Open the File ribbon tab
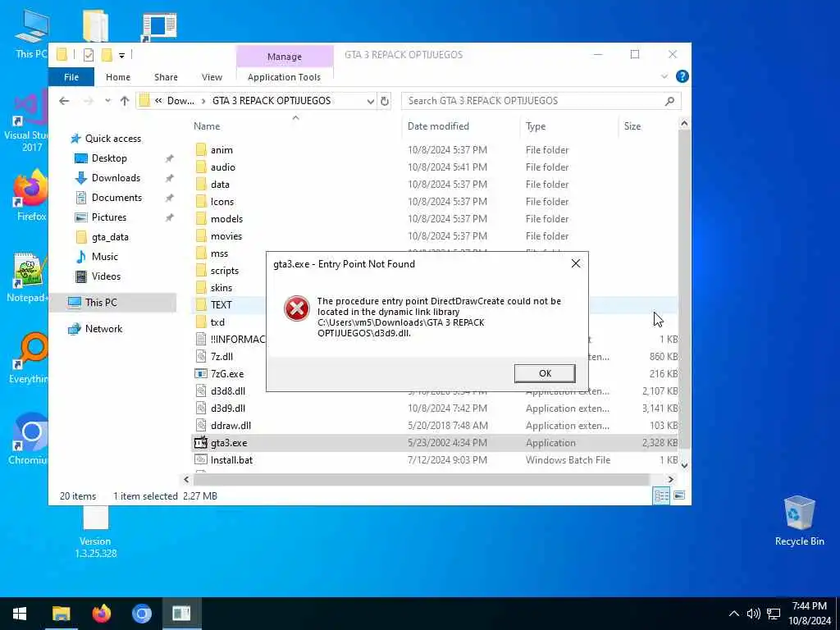The image size is (840, 630). click(71, 77)
